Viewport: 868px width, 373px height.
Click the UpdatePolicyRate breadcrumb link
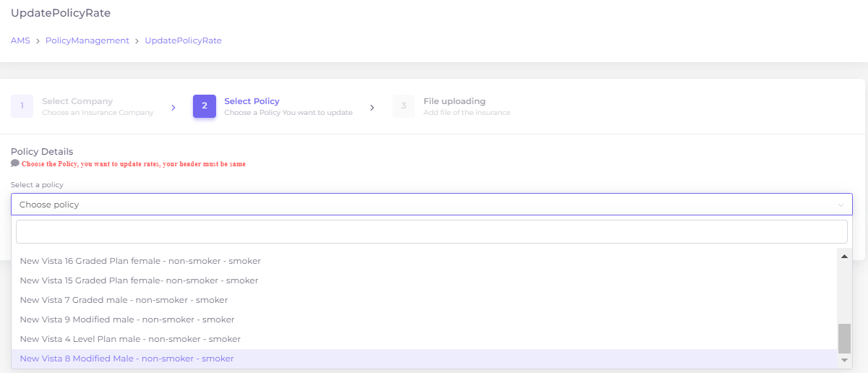[184, 40]
